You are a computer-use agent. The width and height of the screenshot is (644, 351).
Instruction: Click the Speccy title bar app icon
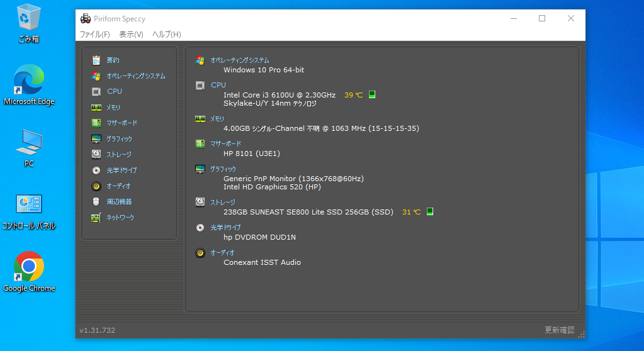[x=86, y=18]
